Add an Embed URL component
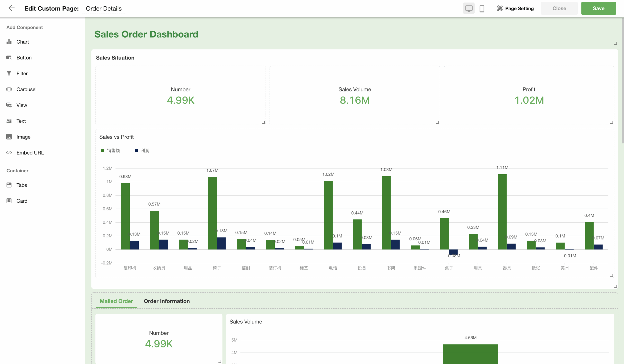 coord(30,153)
